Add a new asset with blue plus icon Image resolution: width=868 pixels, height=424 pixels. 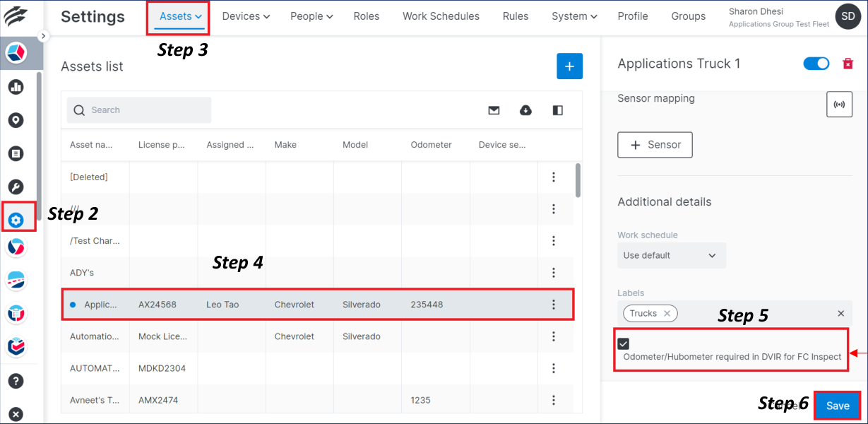click(569, 66)
